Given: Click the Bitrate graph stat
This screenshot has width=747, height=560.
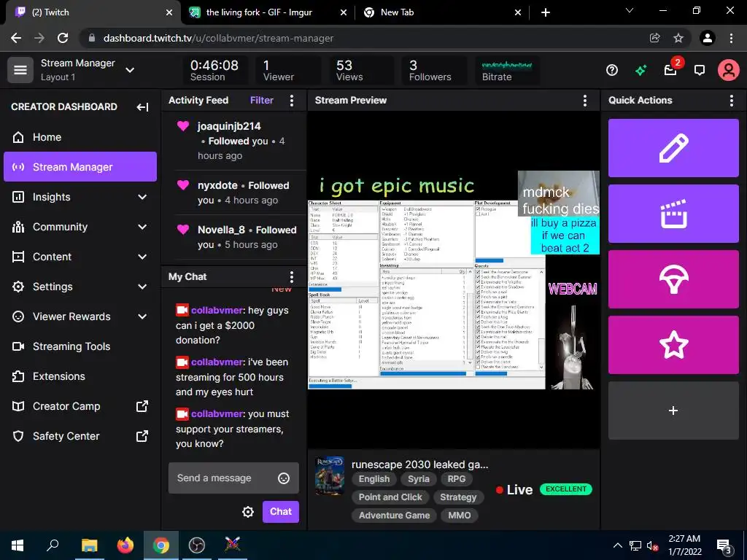Looking at the screenshot, I should 507,70.
